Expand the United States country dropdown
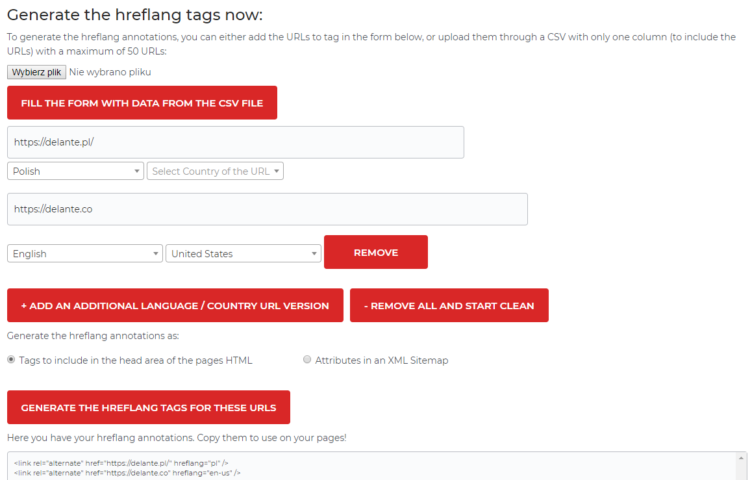Viewport: 750px width, 480px height. point(243,254)
